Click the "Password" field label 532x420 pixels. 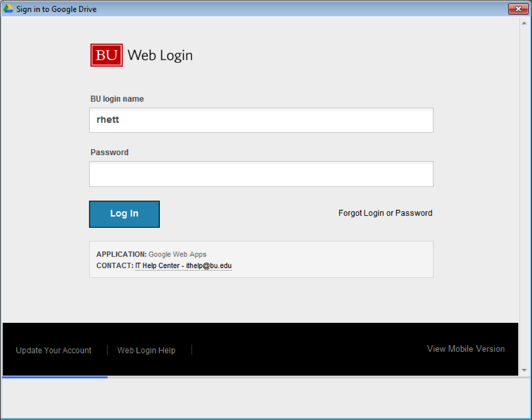110,152
